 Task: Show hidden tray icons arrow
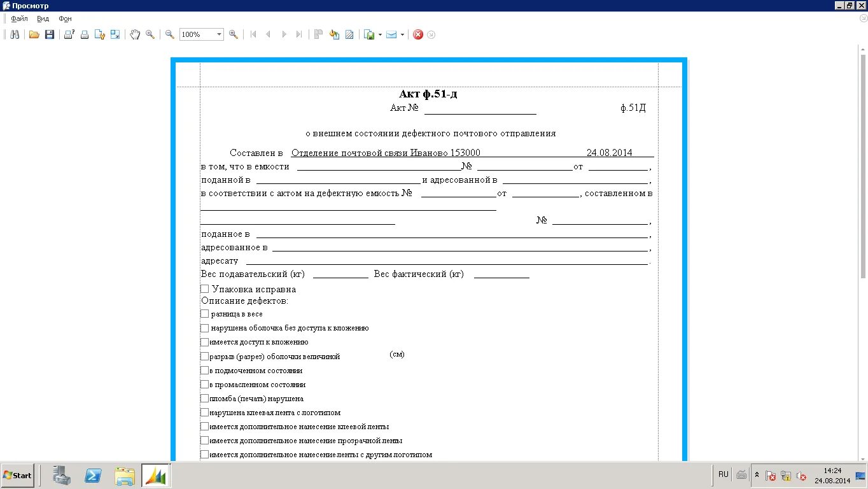point(757,475)
